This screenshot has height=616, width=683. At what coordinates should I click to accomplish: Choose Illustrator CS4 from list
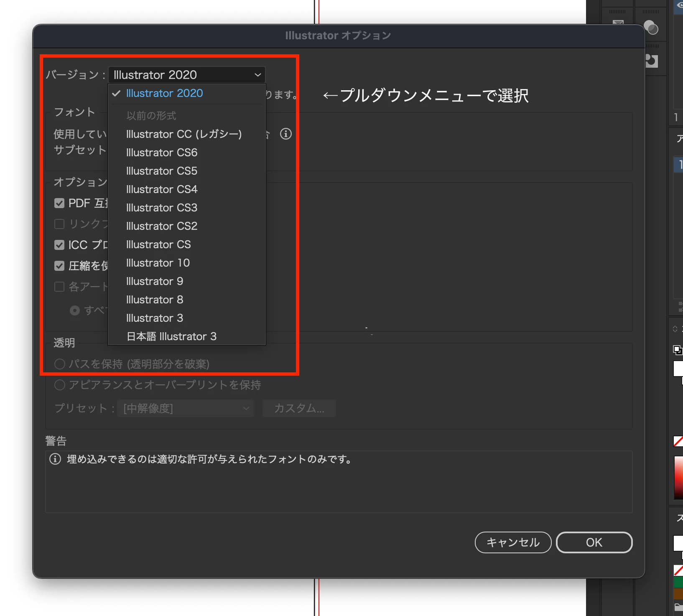186,189
